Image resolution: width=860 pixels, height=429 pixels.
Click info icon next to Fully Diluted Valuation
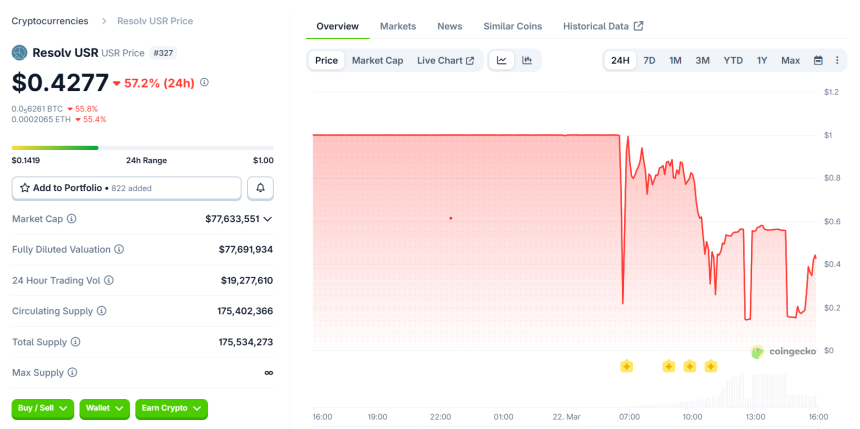pos(119,249)
